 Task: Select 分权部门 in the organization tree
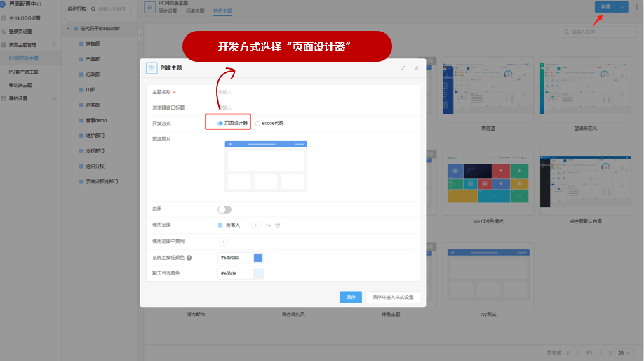coord(95,151)
